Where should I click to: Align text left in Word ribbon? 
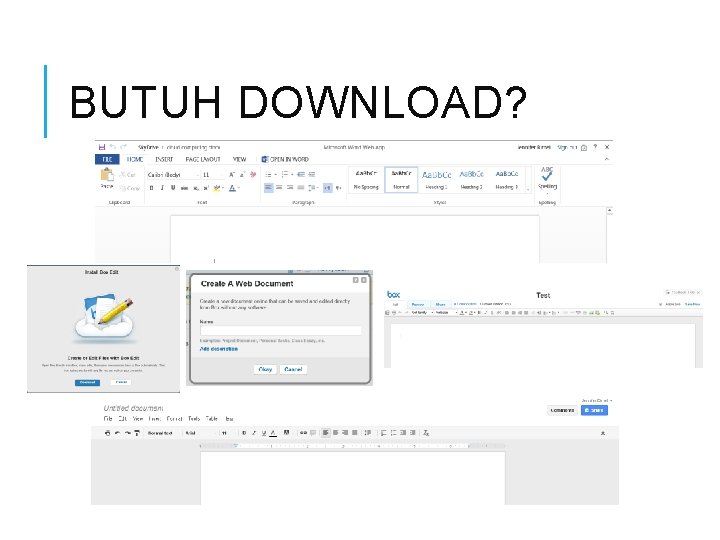tap(268, 187)
